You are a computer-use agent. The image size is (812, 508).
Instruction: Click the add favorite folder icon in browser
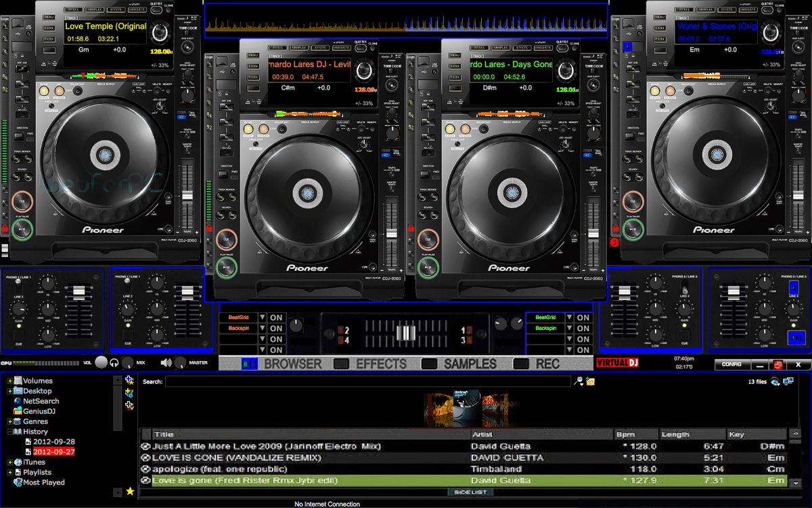tap(129, 380)
